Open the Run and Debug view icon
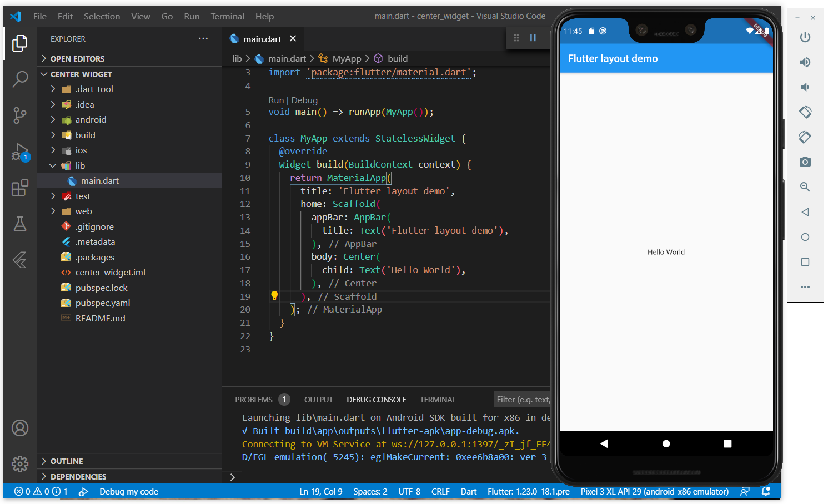 click(20, 152)
